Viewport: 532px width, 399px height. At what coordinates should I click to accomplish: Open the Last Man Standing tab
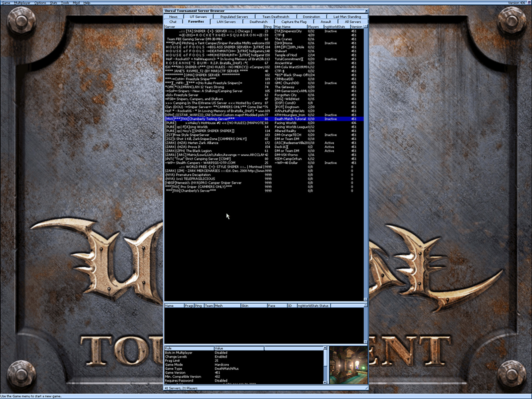point(347,17)
